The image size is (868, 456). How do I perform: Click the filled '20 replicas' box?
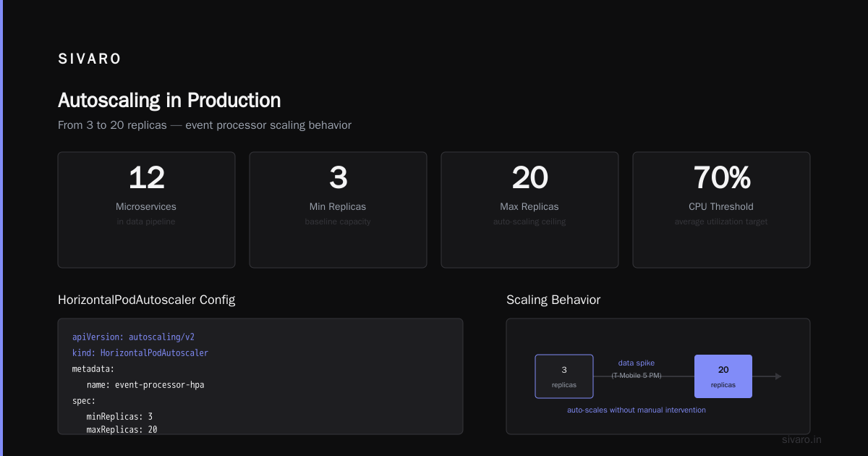pyautogui.click(x=723, y=376)
